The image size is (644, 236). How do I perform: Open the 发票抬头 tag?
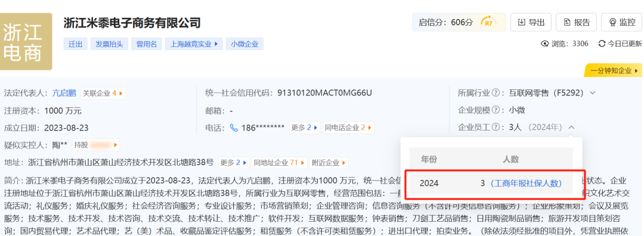[x=109, y=44]
